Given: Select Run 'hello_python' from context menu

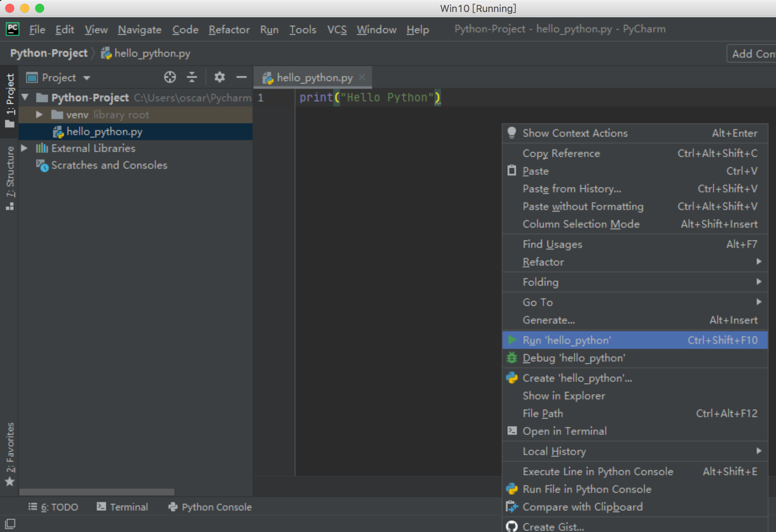Looking at the screenshot, I should (566, 340).
